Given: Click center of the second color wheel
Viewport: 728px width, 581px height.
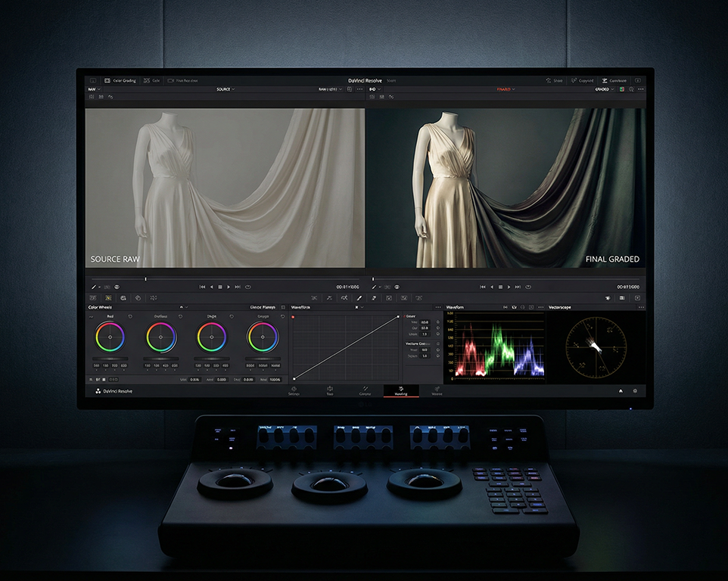Looking at the screenshot, I should pyautogui.click(x=161, y=337).
